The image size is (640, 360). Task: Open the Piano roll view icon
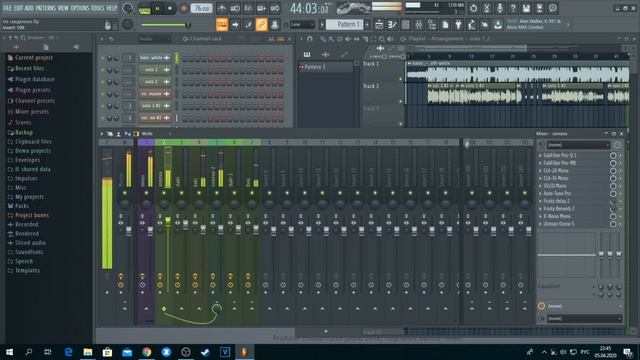392,25
